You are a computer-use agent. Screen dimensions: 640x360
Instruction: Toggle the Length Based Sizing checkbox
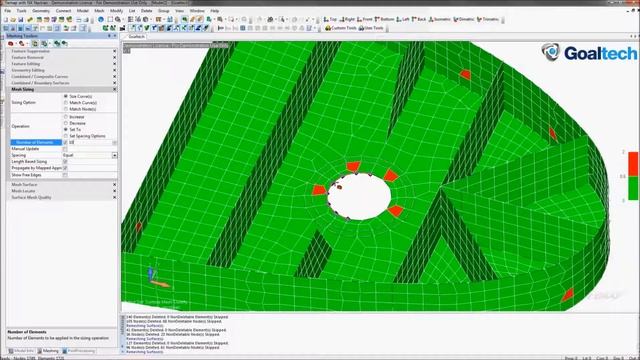(65, 162)
